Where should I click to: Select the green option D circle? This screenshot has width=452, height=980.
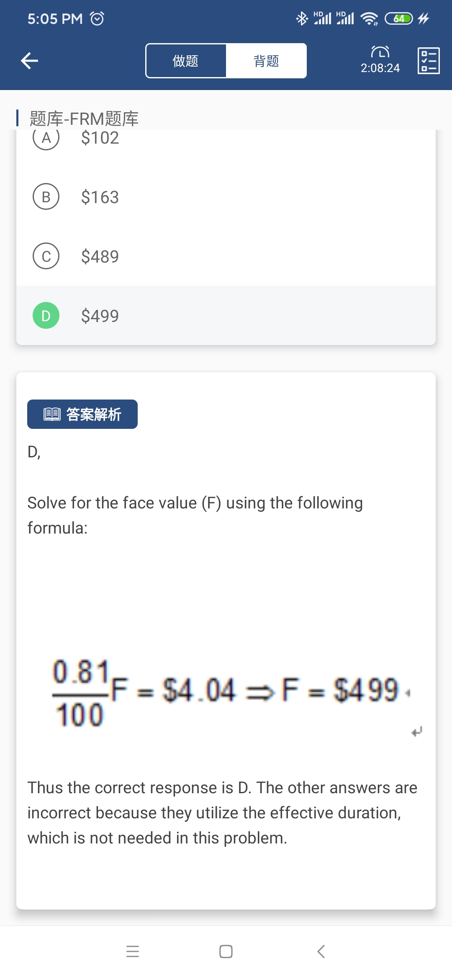click(46, 315)
